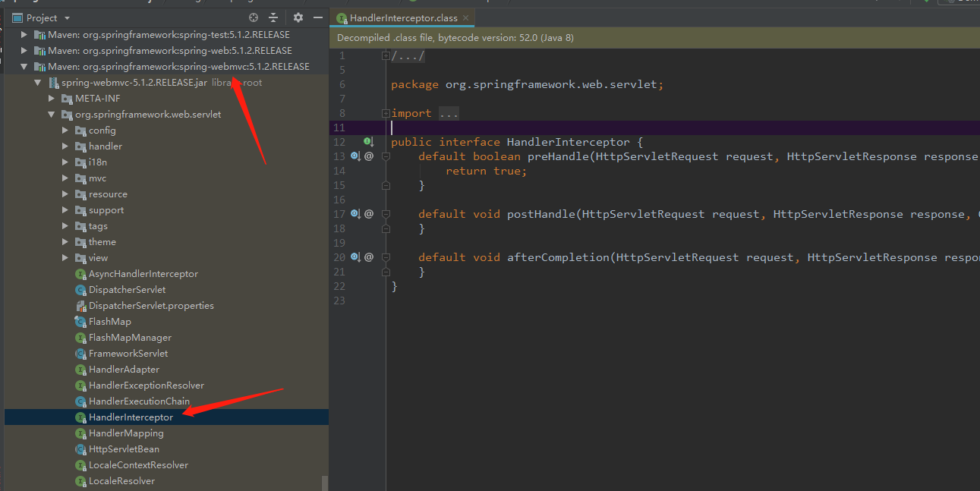
Task: Click the Scroll from Source crosshair icon
Action: tap(253, 17)
